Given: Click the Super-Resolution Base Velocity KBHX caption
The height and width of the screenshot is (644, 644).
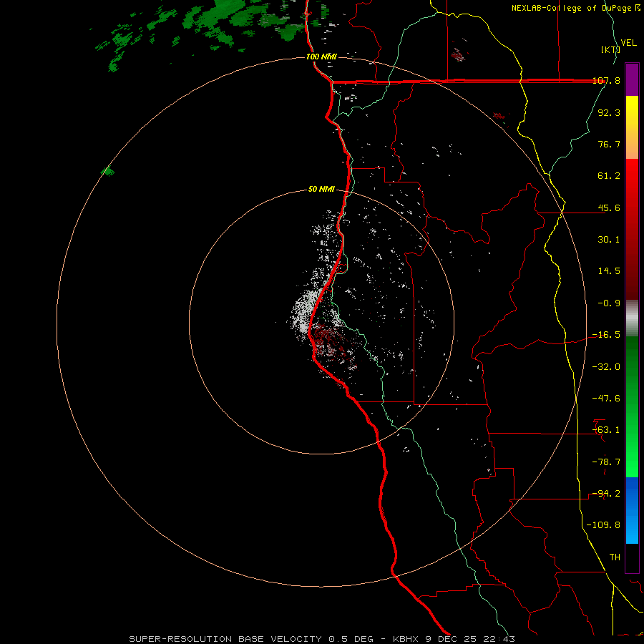Looking at the screenshot, I should [x=322, y=639].
